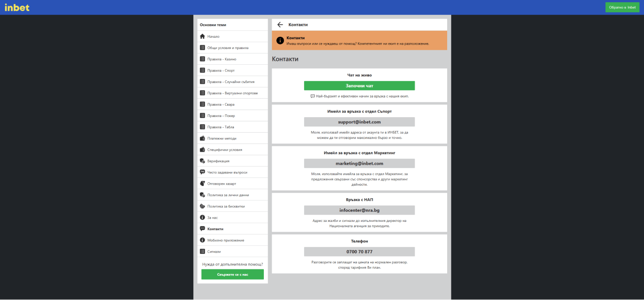The image size is (644, 300).
Task: Open Сигнали menu item
Action: 233,251
